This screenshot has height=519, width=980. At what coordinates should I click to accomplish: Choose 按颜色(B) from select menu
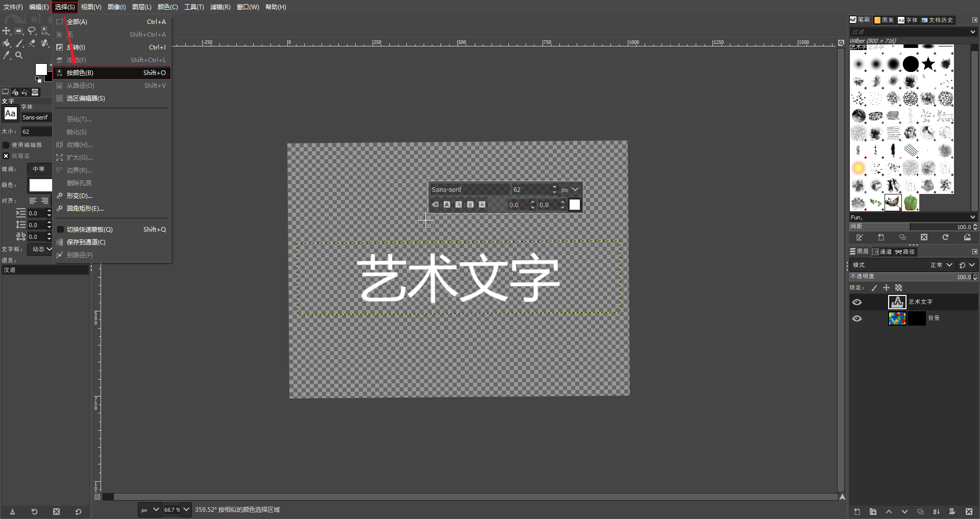point(112,73)
